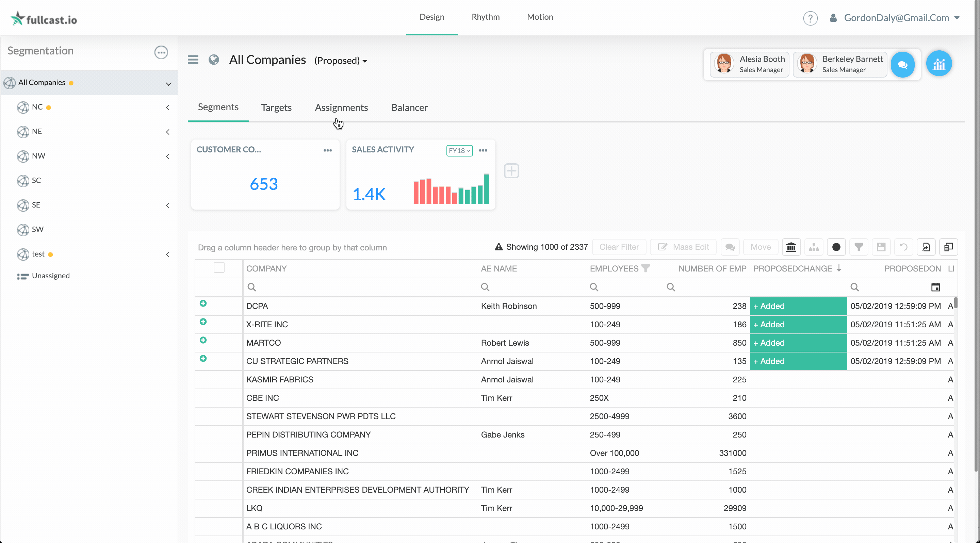Click the save disk icon in toolbar
This screenshot has height=543, width=980.
[x=881, y=247]
